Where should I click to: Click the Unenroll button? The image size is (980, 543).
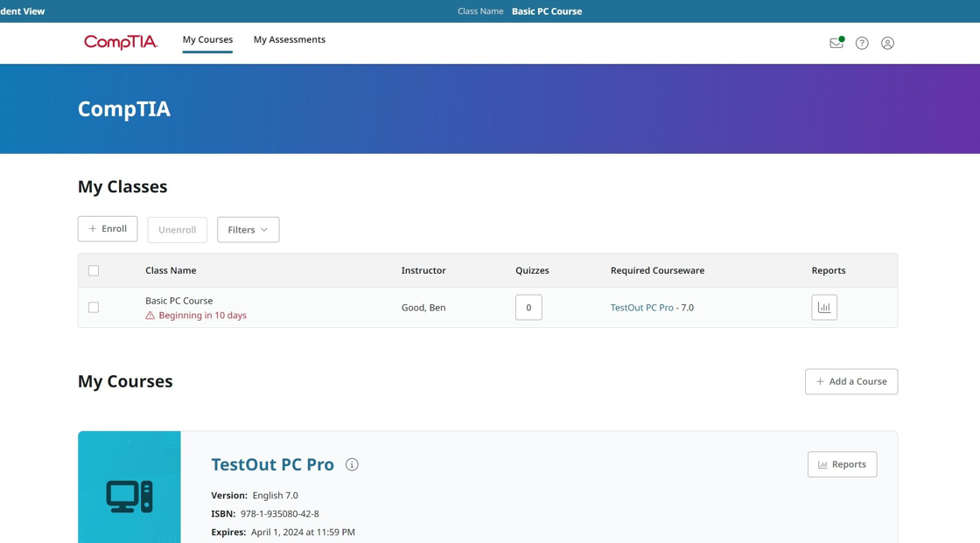coord(177,230)
